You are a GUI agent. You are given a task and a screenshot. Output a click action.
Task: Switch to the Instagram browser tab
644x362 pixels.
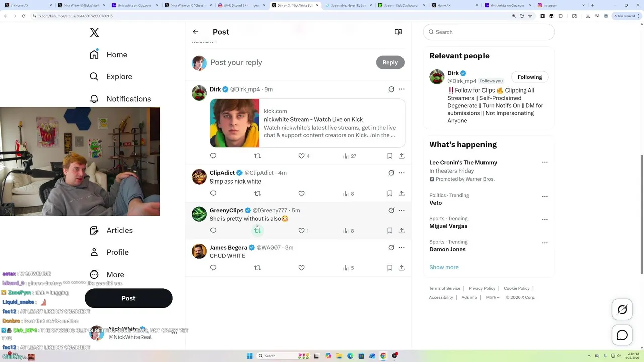coord(557,5)
